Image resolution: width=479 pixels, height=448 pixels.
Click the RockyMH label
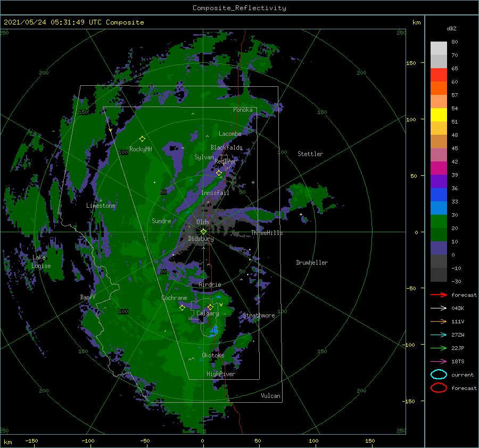coord(141,149)
